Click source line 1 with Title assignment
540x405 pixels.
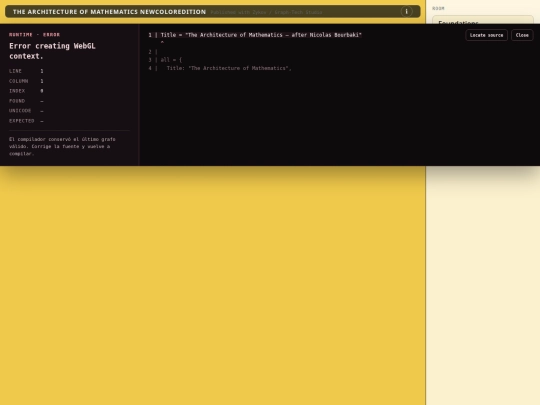255,35
